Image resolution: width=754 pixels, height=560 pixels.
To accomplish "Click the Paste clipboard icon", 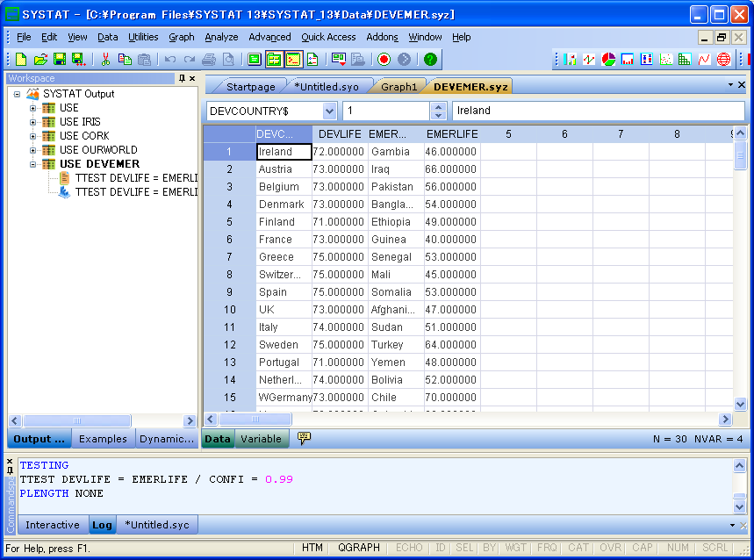I will tap(144, 59).
